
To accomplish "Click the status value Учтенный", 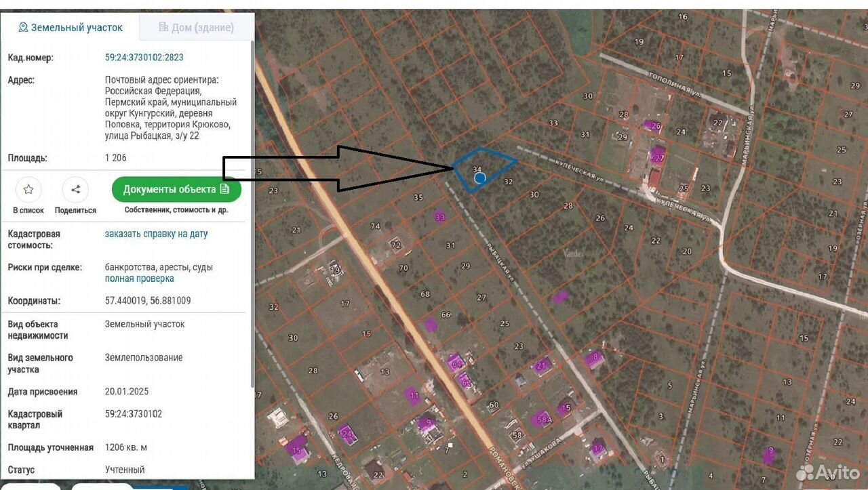I will click(x=125, y=469).
